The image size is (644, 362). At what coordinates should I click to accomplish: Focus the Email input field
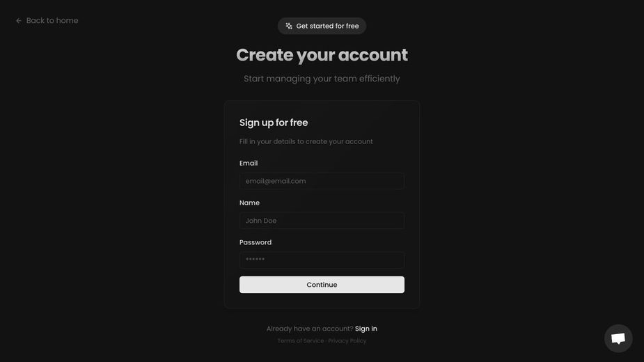(322, 181)
